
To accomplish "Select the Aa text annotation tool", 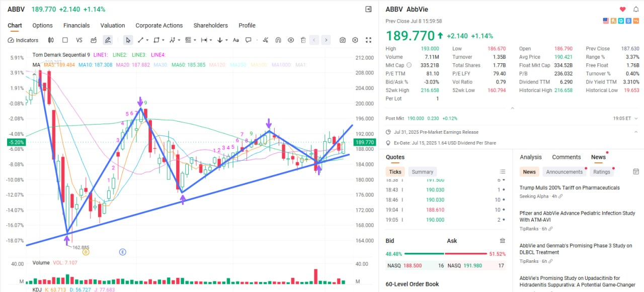I will coord(236,40).
